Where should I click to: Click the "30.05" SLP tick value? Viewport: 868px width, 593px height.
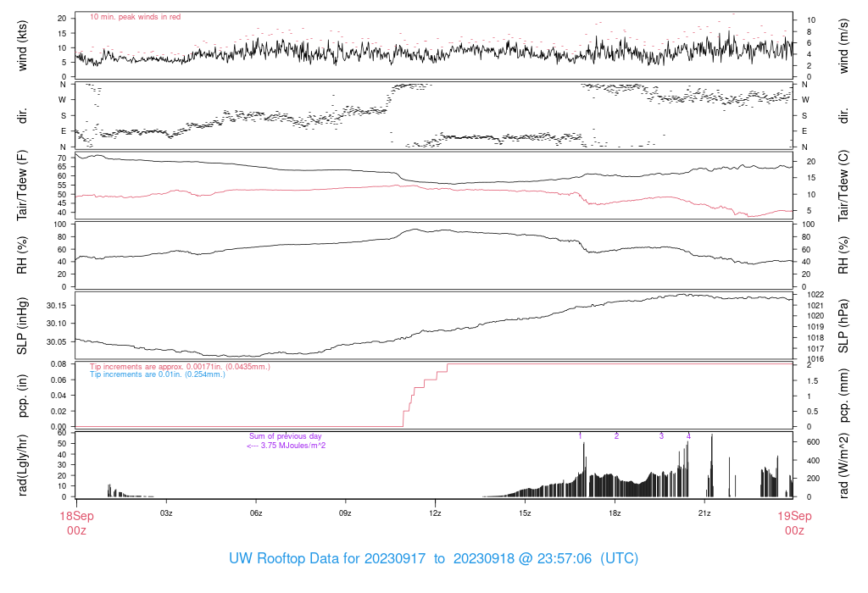(x=57, y=342)
